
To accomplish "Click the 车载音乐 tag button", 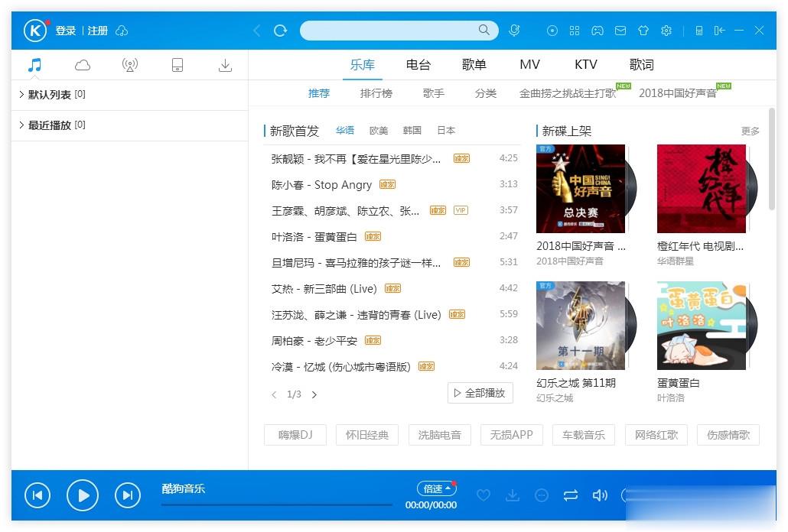I will tap(584, 435).
